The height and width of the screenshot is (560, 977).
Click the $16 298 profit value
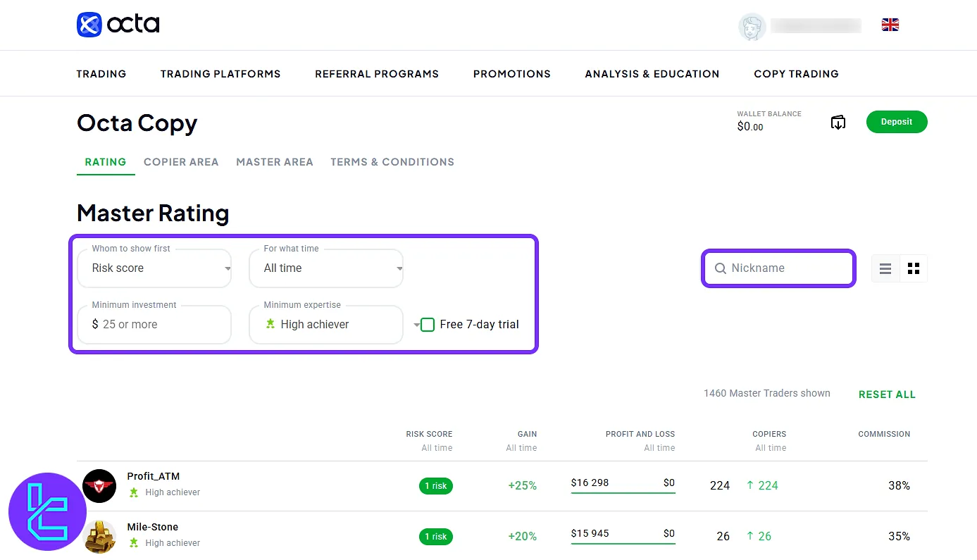click(590, 483)
